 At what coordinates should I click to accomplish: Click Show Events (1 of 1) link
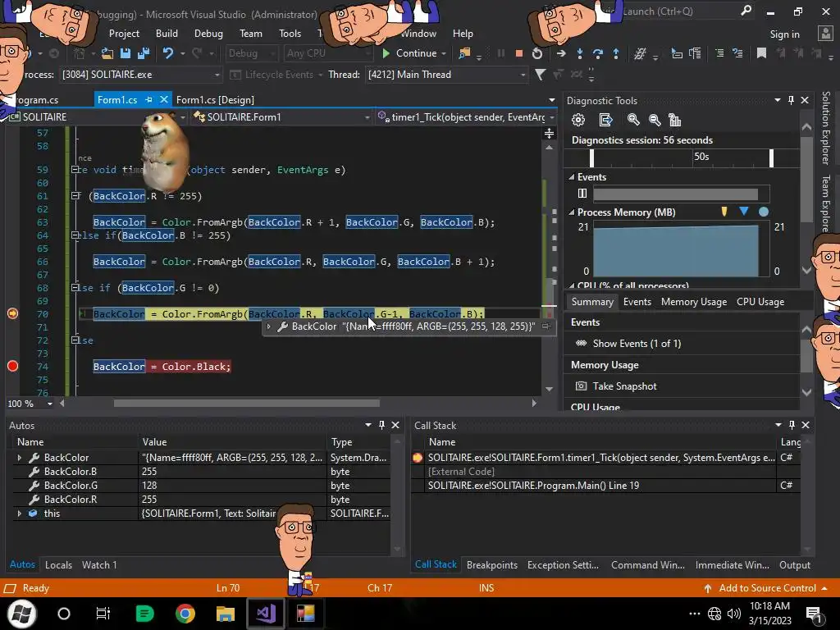click(637, 344)
